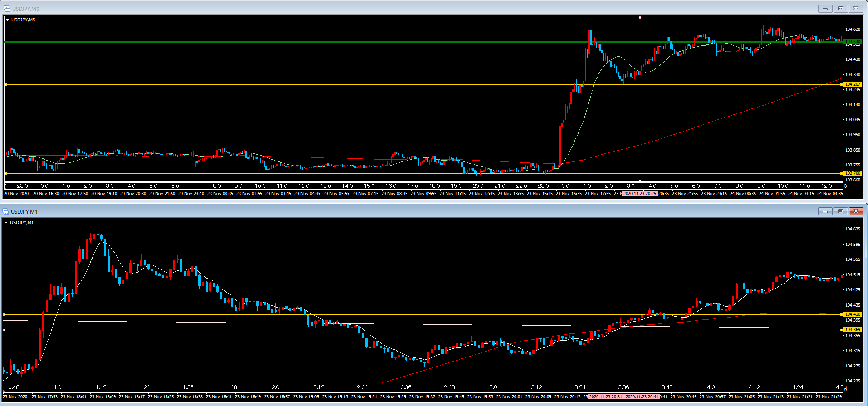Minimize the USDJPY,M5 chart window
Image resolution: width=868 pixels, height=406 pixels.
825,9
